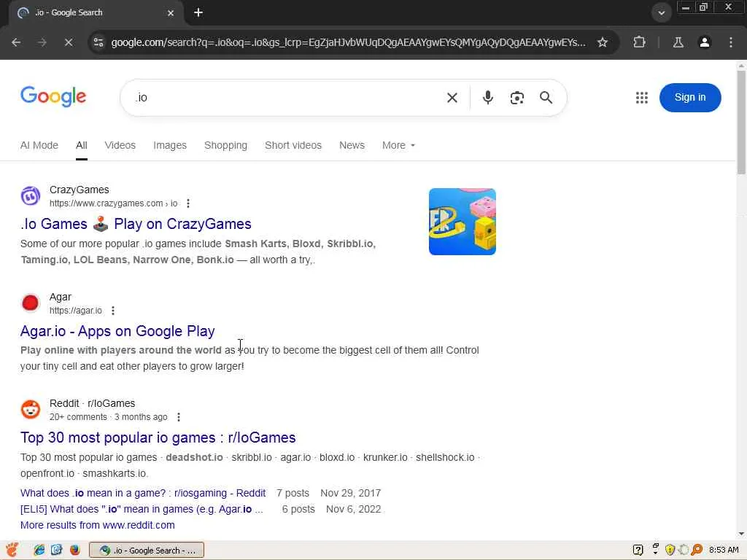Open 'Agar.io - Apps on Google Play' link
This screenshot has width=747, height=560.
(x=117, y=331)
